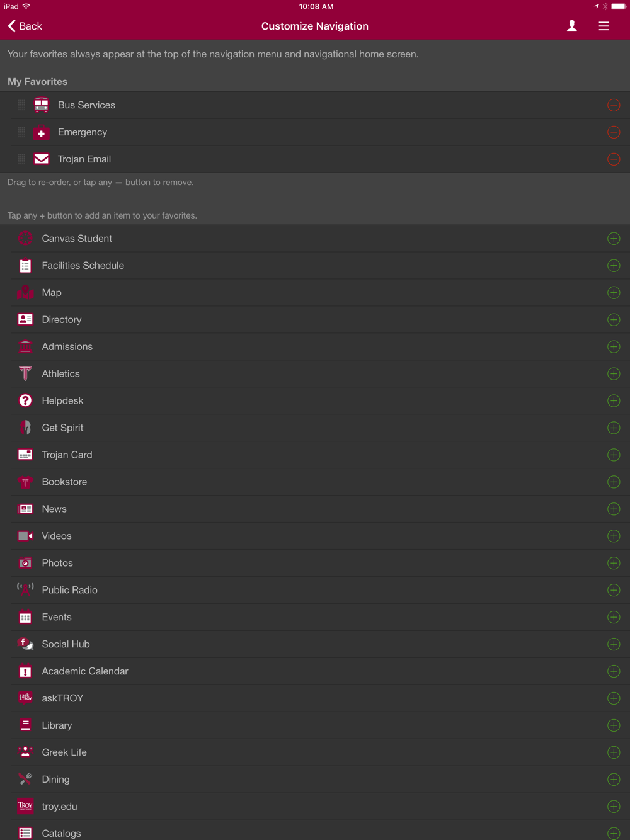The image size is (630, 840).
Task: Tap the Bus Services bus icon
Action: coord(42,105)
